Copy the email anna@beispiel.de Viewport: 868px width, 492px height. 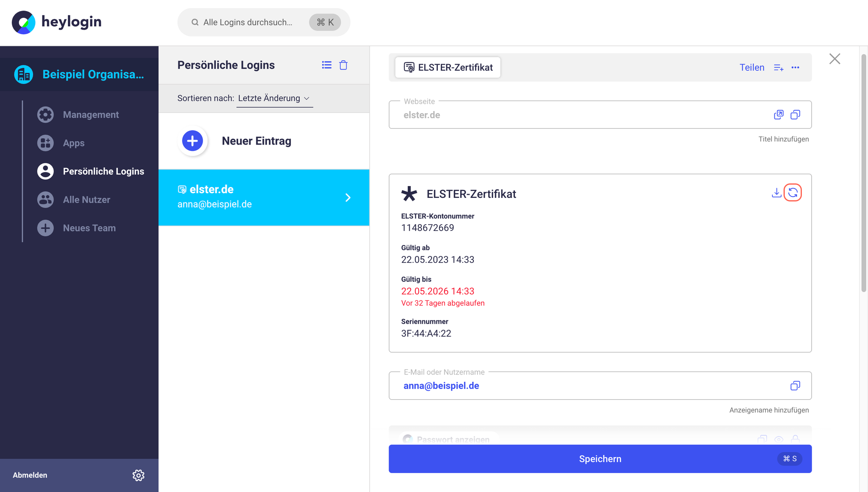(795, 386)
